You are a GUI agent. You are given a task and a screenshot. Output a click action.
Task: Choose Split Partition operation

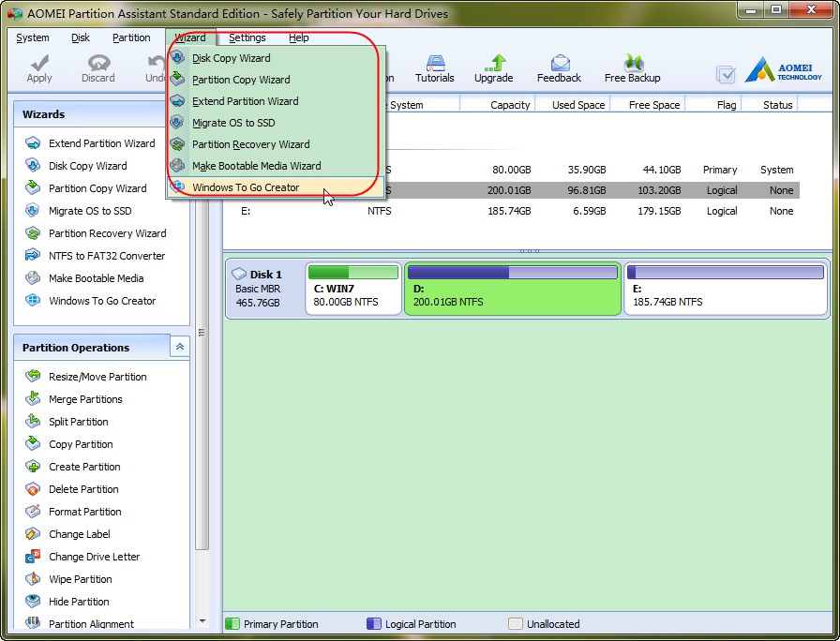coord(67,422)
